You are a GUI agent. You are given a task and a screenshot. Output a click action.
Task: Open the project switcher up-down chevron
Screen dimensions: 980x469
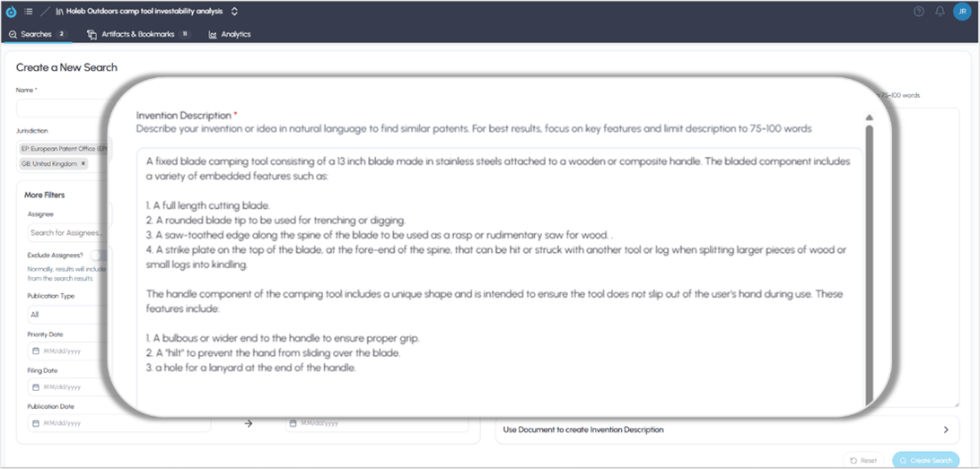(234, 12)
